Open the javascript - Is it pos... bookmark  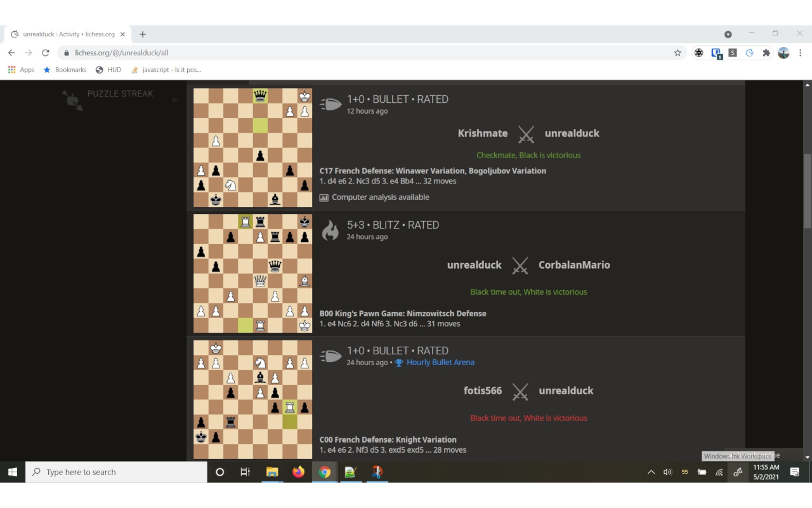pos(166,70)
